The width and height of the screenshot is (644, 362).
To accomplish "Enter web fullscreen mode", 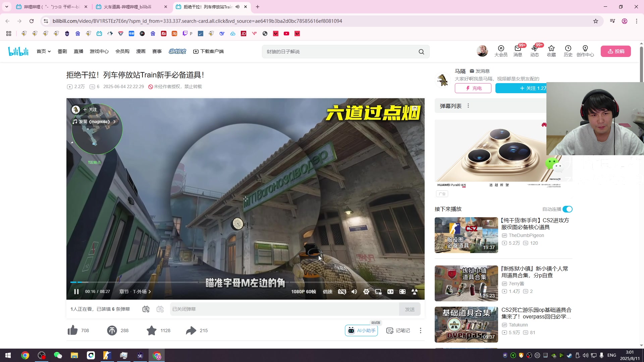I will click(402, 292).
